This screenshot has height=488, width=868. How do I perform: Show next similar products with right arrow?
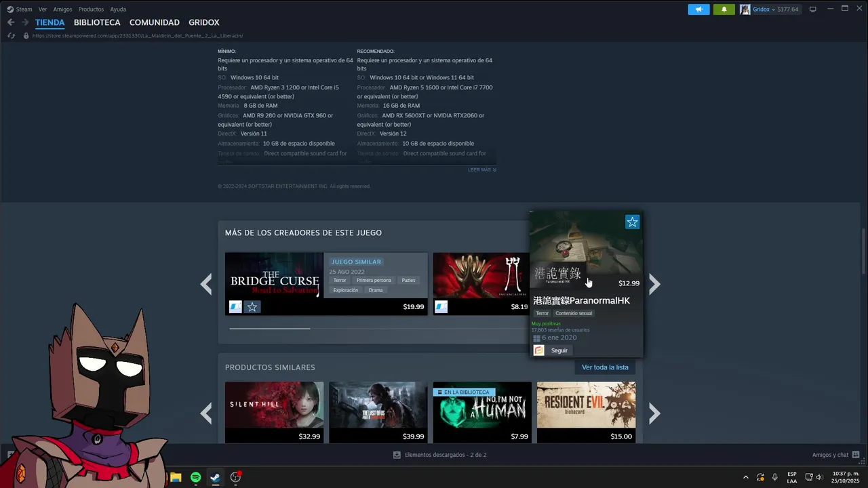654,413
